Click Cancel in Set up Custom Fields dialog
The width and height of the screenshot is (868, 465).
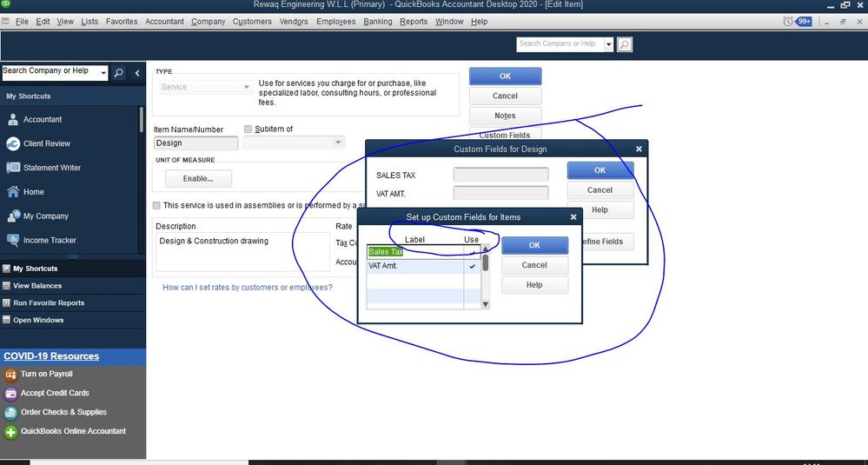tap(534, 265)
